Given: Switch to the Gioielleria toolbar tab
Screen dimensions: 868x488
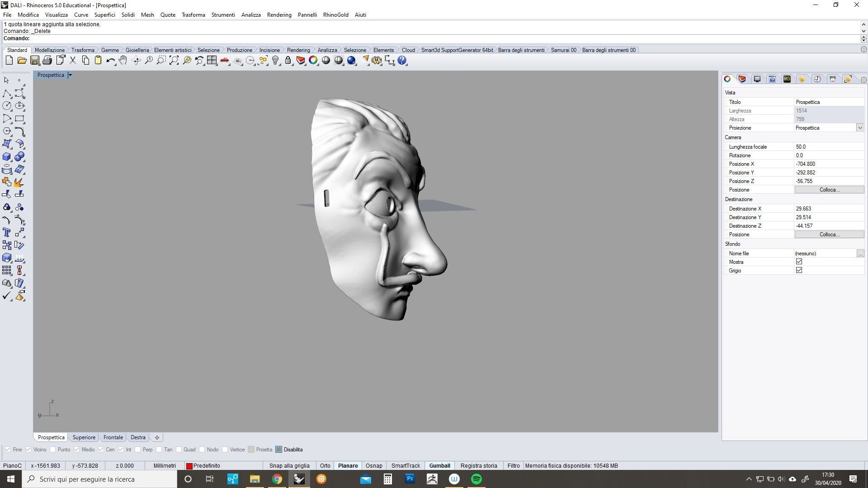Looking at the screenshot, I should (x=137, y=50).
